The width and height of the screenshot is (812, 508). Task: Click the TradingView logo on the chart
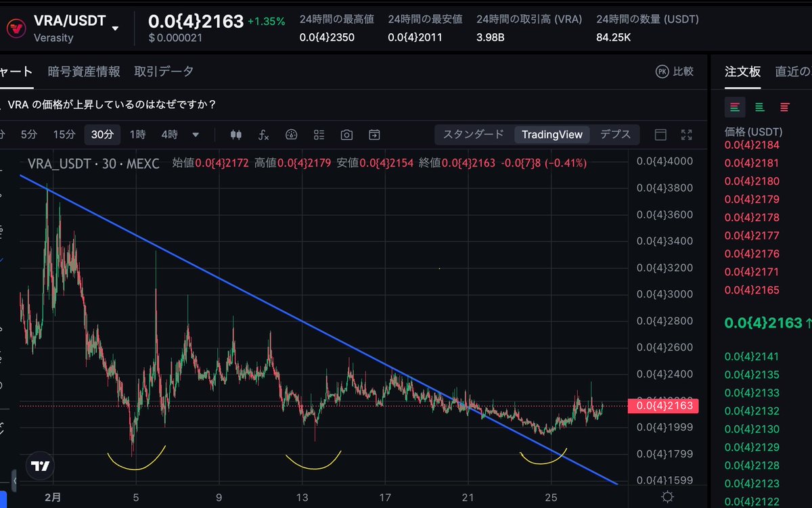pyautogui.click(x=39, y=465)
